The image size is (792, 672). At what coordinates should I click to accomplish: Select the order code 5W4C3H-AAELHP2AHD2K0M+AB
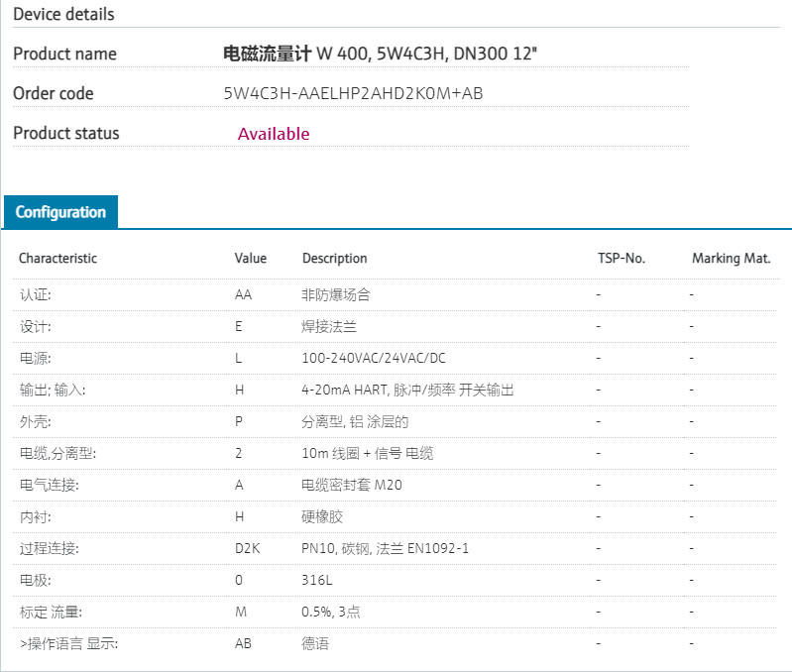tap(354, 94)
